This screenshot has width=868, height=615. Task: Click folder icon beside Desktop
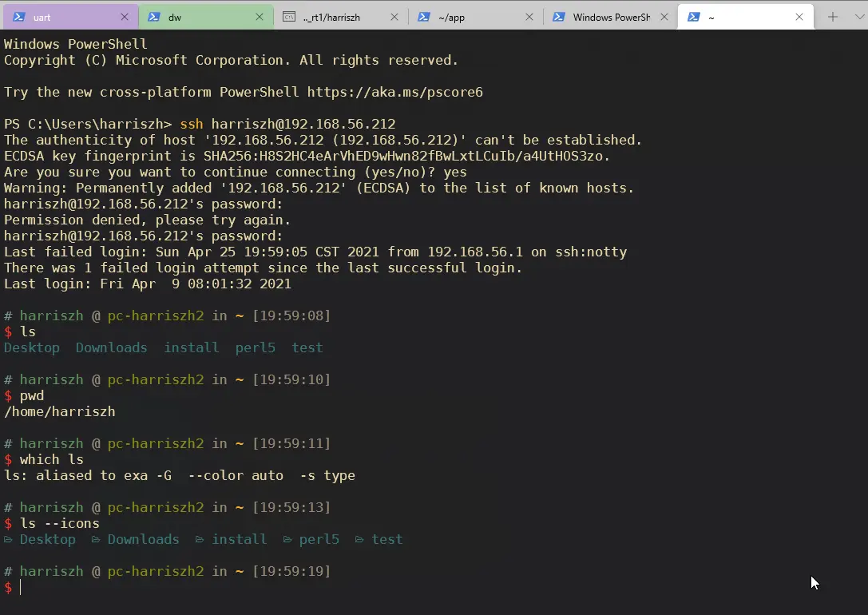point(8,540)
